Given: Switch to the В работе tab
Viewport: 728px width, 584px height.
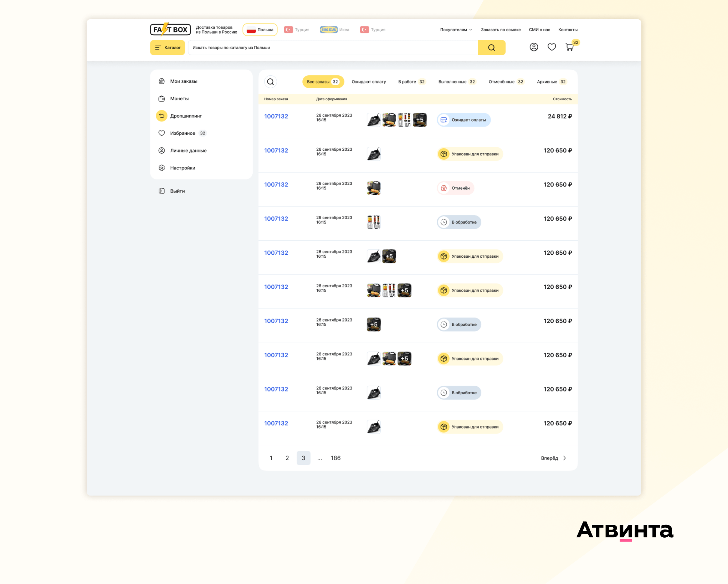Looking at the screenshot, I should point(411,82).
